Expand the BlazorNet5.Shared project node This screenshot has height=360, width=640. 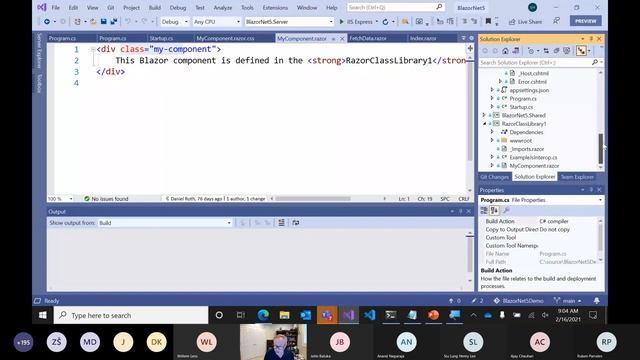pos(484,115)
